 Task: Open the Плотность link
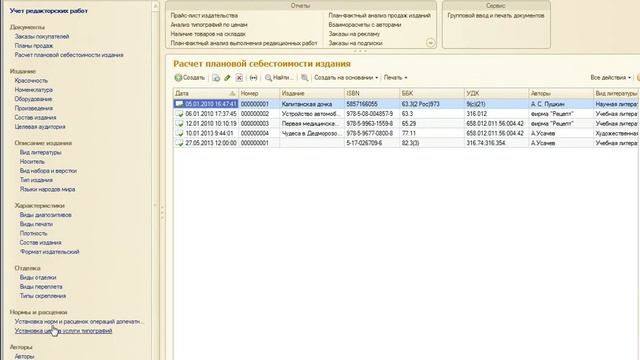[x=33, y=233]
